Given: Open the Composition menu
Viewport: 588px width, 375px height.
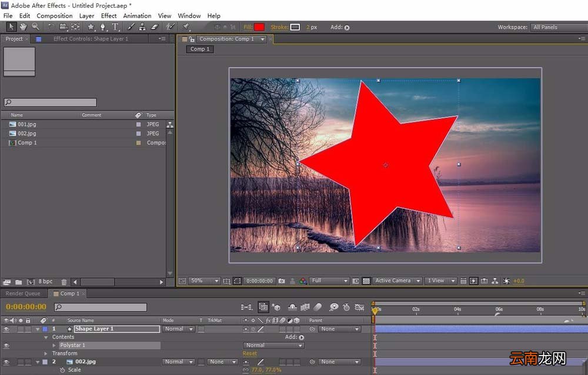Looking at the screenshot, I should (54, 16).
